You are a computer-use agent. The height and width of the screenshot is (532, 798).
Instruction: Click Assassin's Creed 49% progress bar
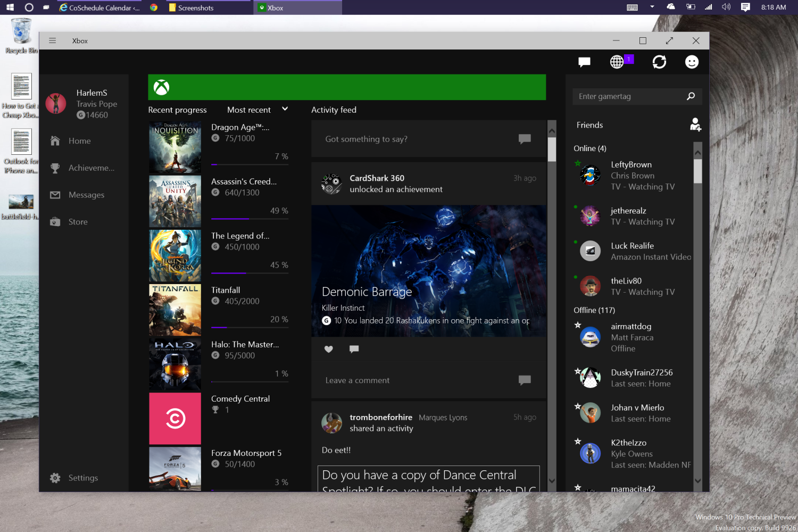(x=250, y=219)
